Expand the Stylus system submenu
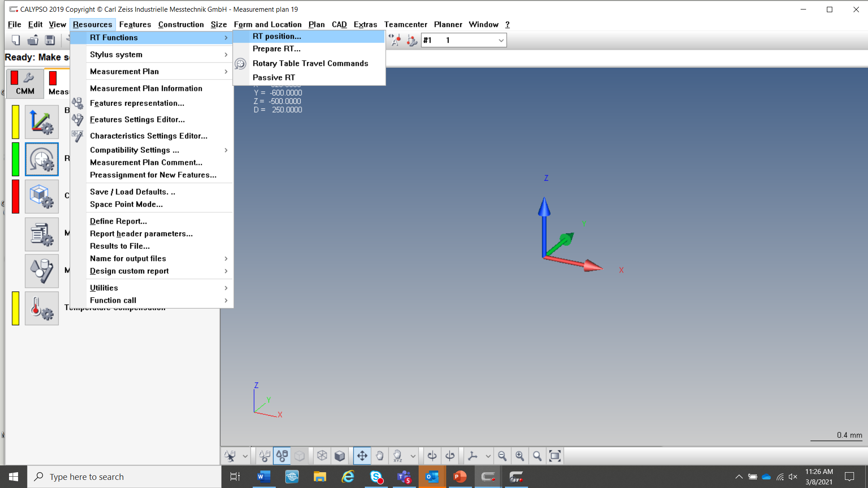 tap(116, 54)
